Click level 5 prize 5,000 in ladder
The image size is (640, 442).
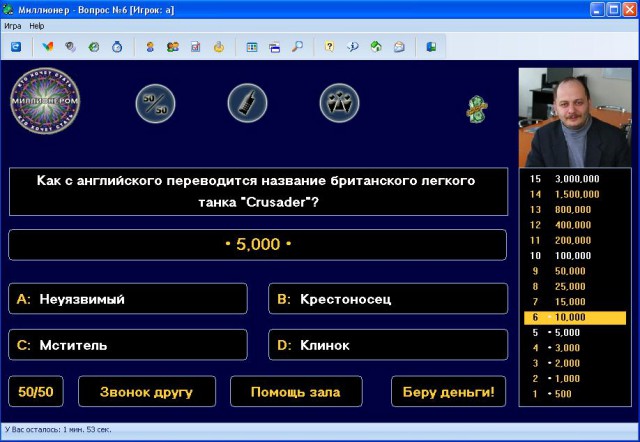556,333
